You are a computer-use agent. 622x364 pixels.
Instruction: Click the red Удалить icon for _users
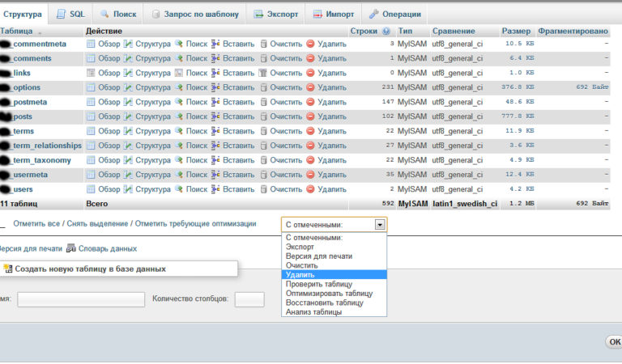coord(311,189)
